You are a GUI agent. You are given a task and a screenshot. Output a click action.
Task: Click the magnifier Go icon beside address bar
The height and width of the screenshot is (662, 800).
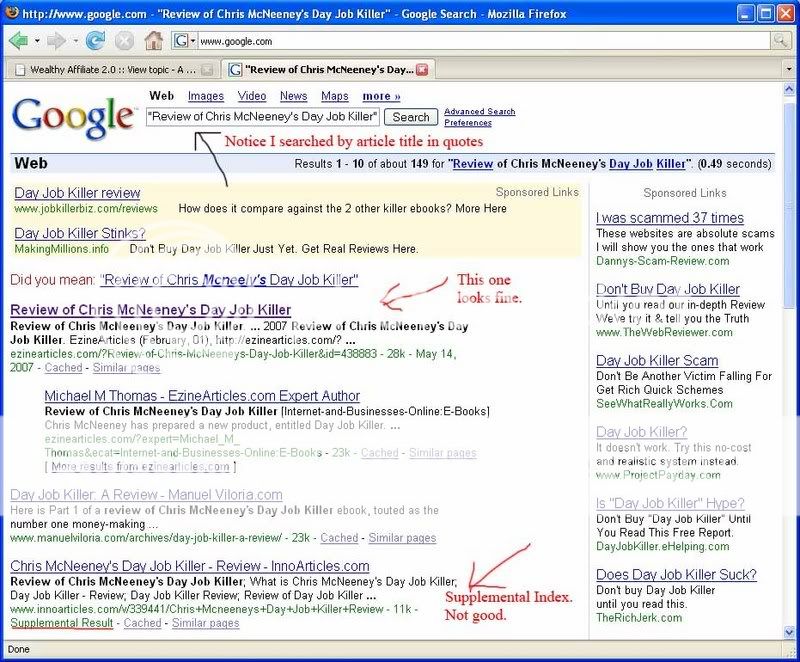[779, 41]
